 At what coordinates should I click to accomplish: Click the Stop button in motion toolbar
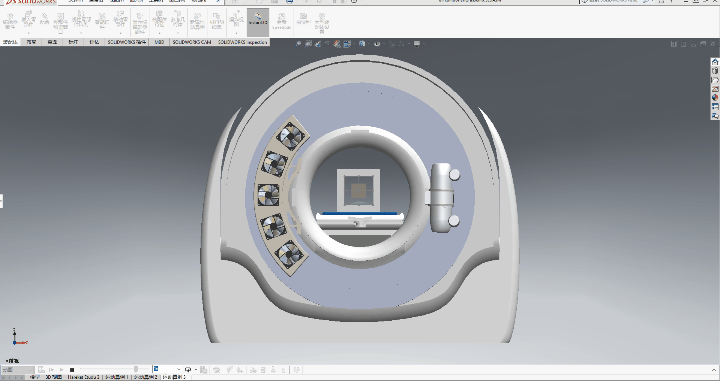pos(72,370)
